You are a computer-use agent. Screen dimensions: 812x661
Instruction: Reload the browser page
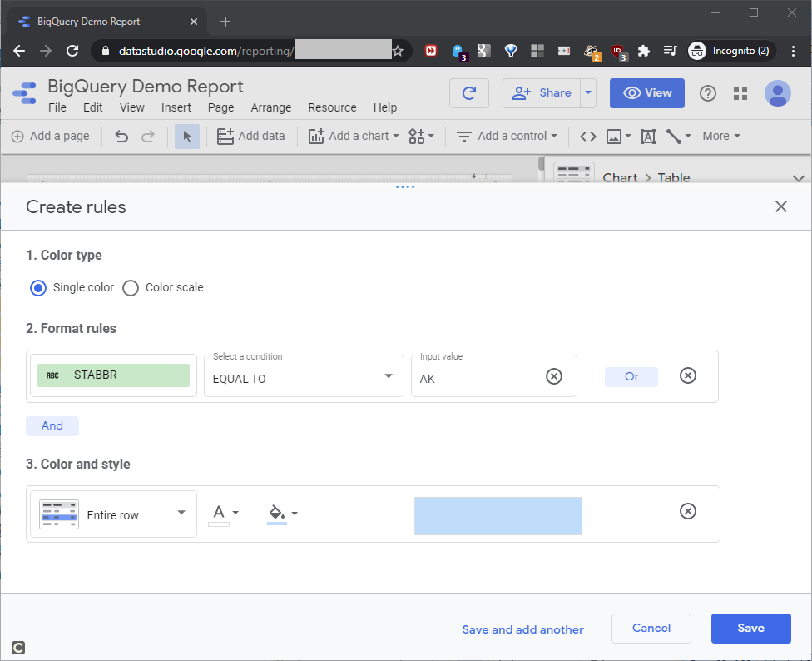(x=72, y=51)
